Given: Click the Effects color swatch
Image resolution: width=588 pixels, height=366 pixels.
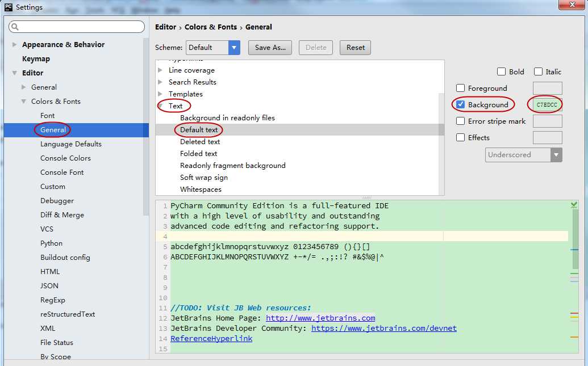Looking at the screenshot, I should (547, 137).
